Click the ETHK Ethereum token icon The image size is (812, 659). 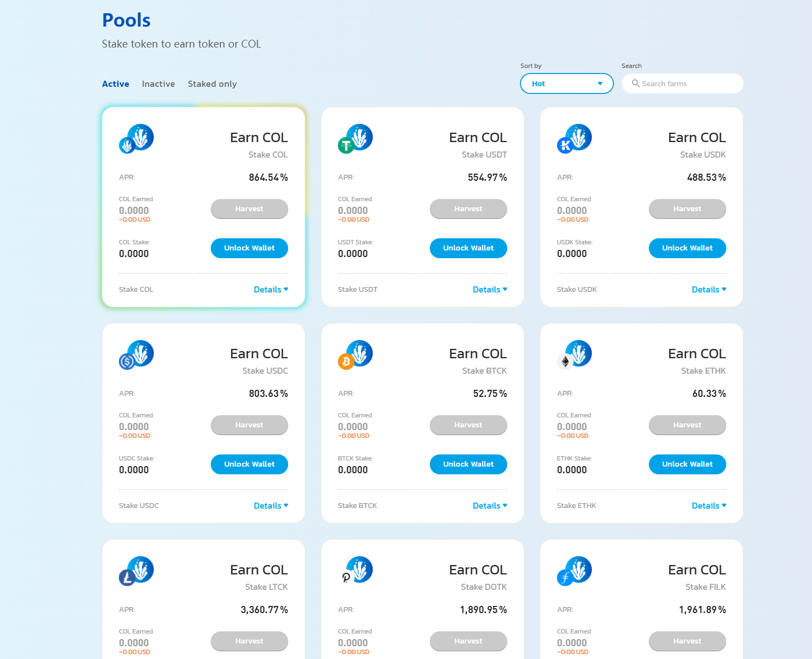(x=565, y=362)
